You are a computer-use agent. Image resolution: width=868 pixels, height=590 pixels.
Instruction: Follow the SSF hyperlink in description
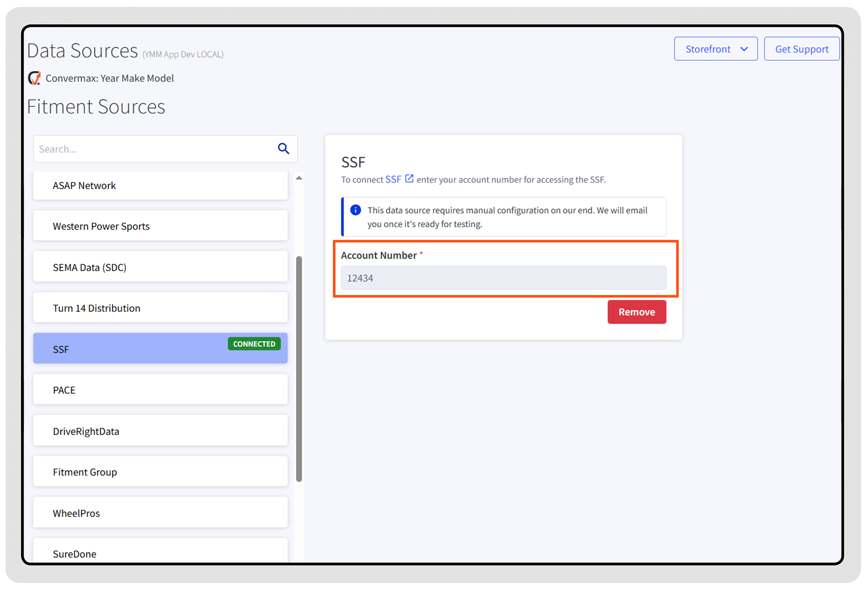click(x=393, y=180)
